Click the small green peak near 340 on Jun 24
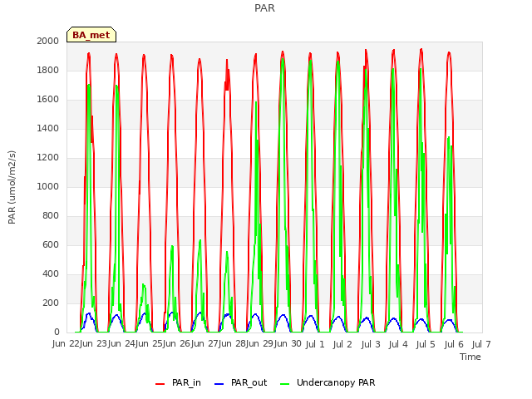This screenshot has width=532, height=399. point(143,284)
